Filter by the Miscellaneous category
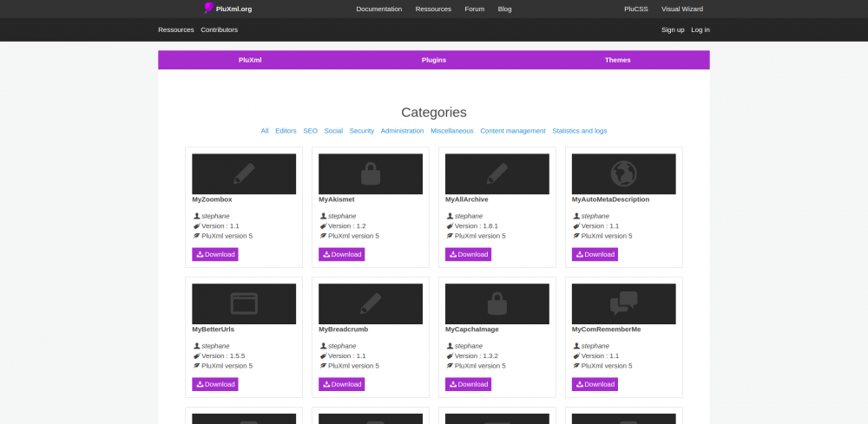Image resolution: width=868 pixels, height=424 pixels. (x=452, y=131)
